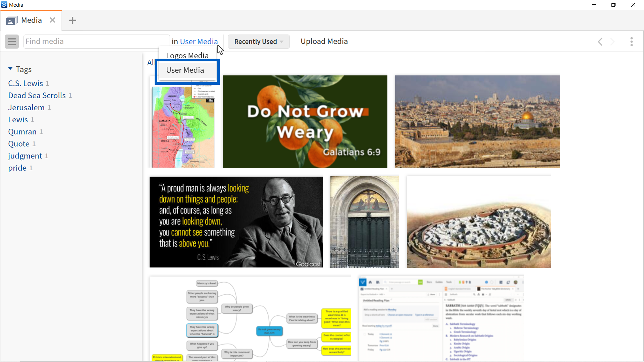Filter by Dead Sea Scrolls tag
Image resolution: width=644 pixels, height=362 pixels.
click(37, 96)
